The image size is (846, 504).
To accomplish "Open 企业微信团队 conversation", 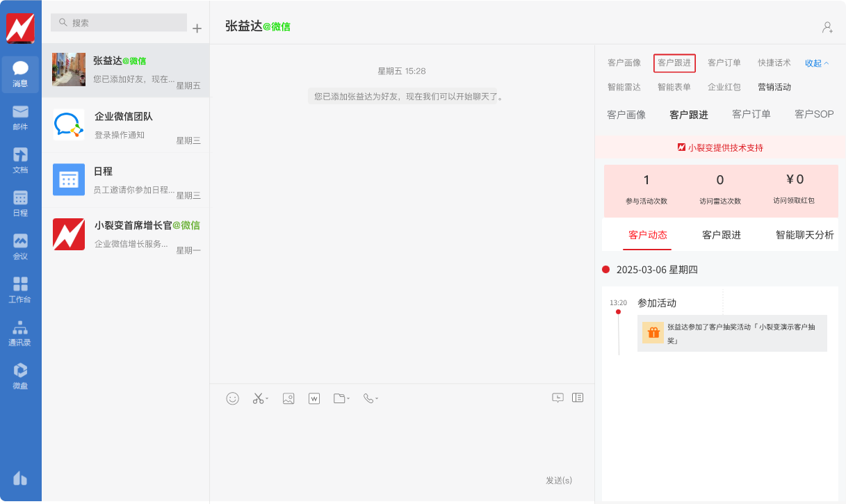I will pyautogui.click(x=126, y=125).
